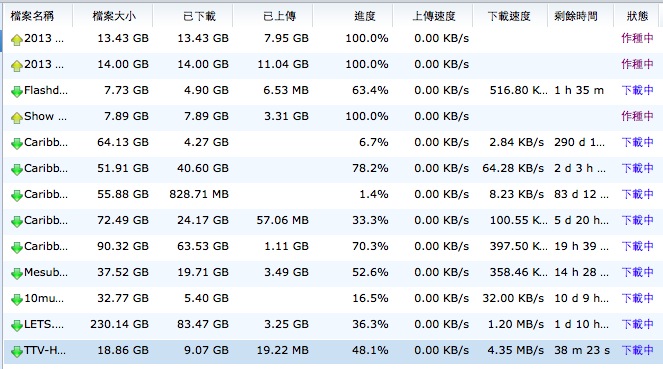
Task: Sort torrents by 已下載 column
Action: (x=199, y=16)
